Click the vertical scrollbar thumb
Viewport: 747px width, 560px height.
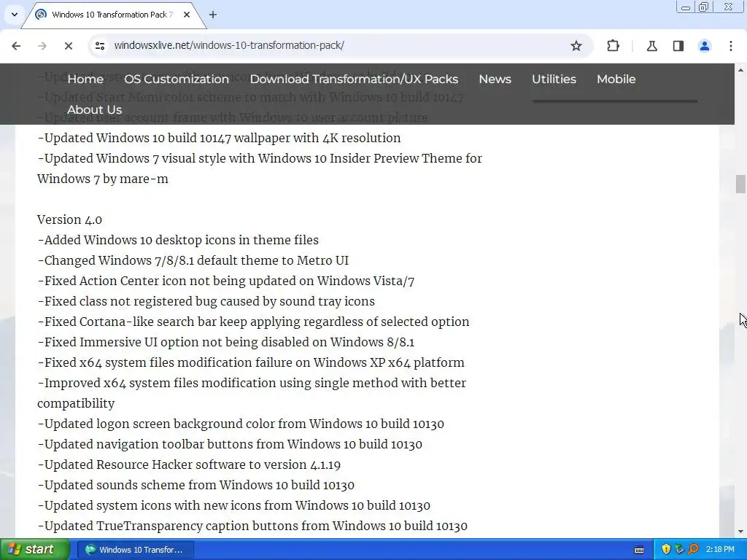(x=740, y=184)
